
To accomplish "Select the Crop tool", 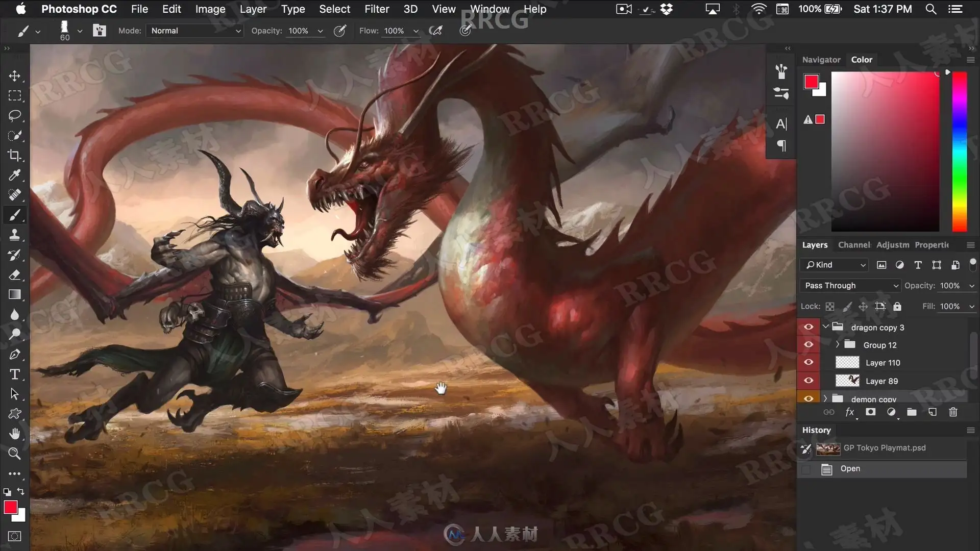I will tap(14, 156).
